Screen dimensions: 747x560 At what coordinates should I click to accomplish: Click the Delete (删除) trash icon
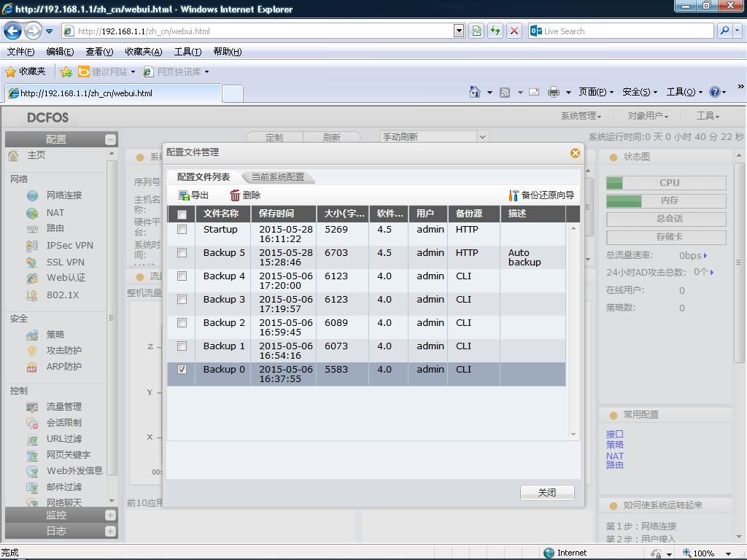[235, 195]
